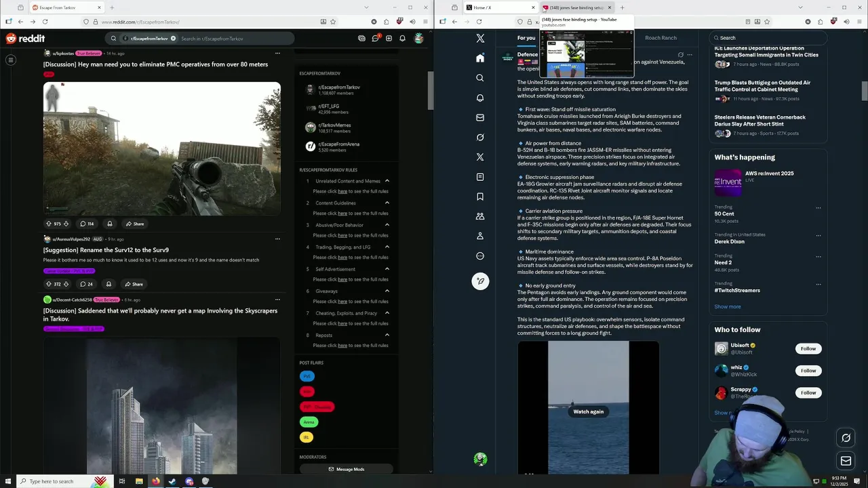The width and height of the screenshot is (868, 488).
Task: Collapse rule 4 Trading, Begging, and LFG
Action: click(387, 247)
